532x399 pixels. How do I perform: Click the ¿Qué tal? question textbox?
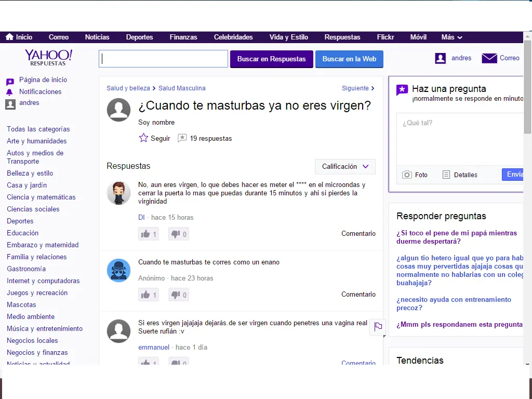(460, 139)
